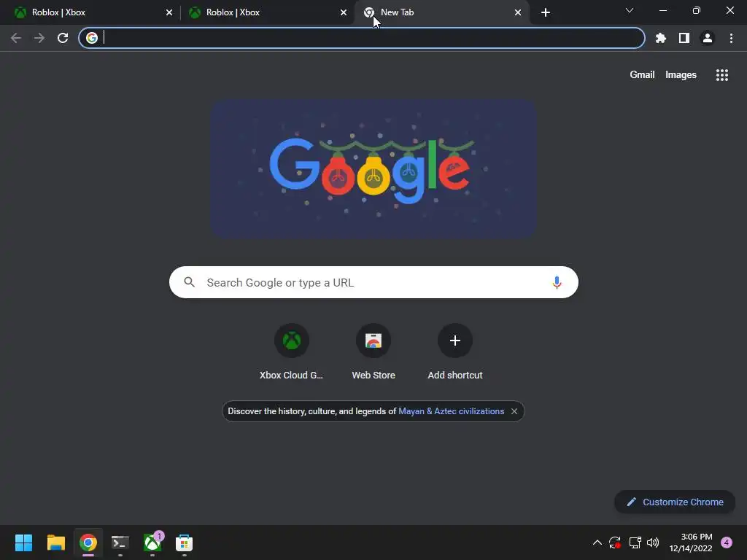Open the network tray icon

[635, 542]
